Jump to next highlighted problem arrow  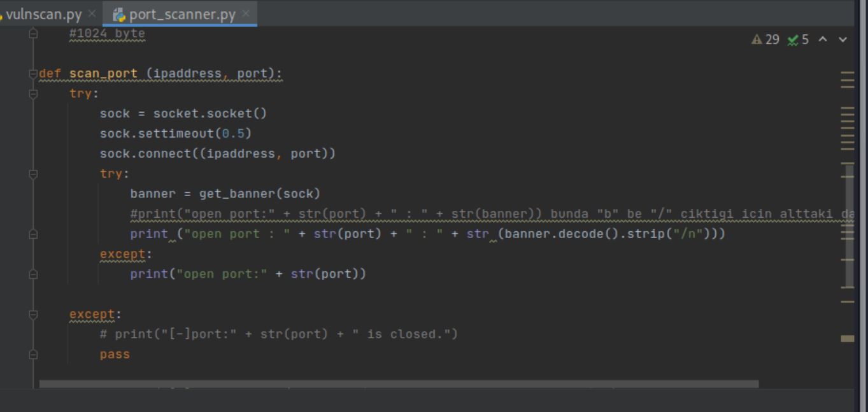843,39
